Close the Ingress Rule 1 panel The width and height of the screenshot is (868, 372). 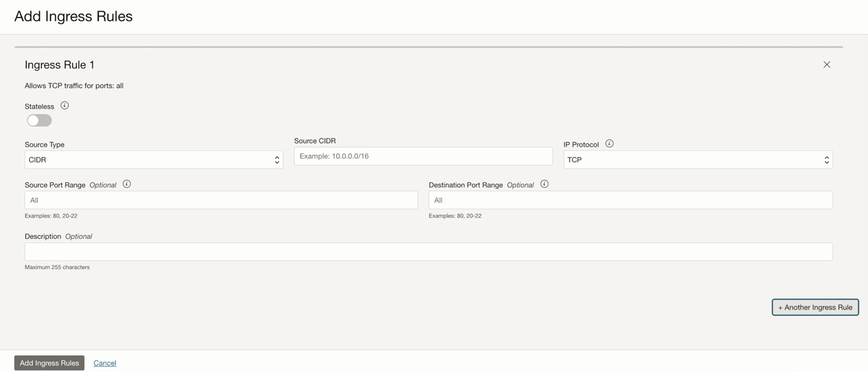click(x=827, y=64)
